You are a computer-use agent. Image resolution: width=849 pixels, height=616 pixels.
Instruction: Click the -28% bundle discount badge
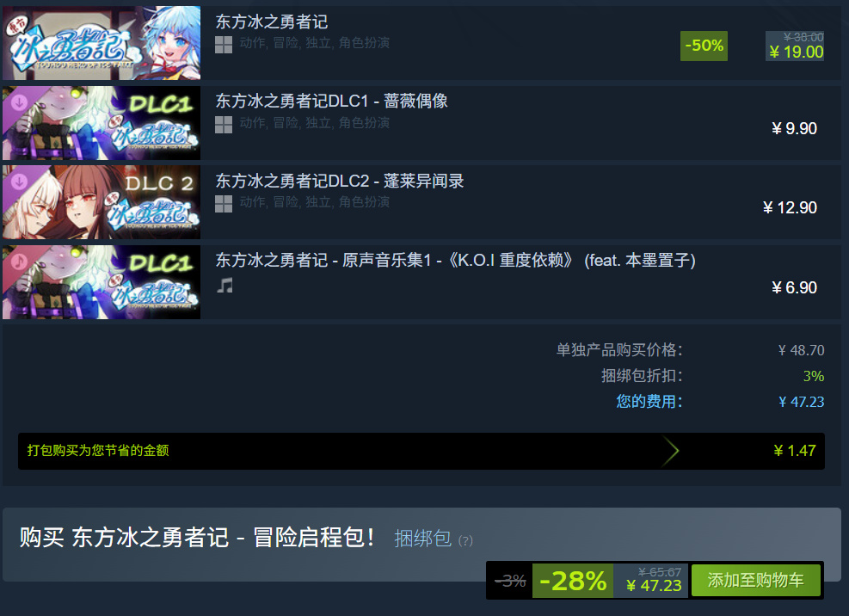pos(573,581)
